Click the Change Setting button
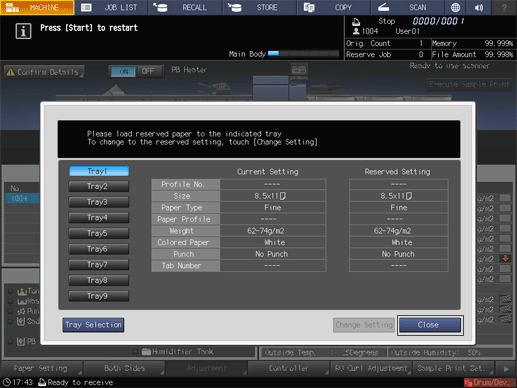517x388 pixels. point(364,325)
